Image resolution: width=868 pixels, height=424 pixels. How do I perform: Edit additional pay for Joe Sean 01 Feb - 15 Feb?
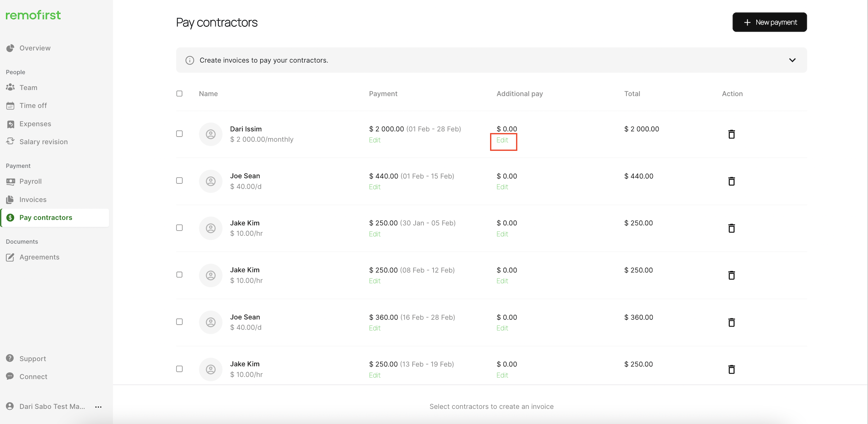point(502,187)
